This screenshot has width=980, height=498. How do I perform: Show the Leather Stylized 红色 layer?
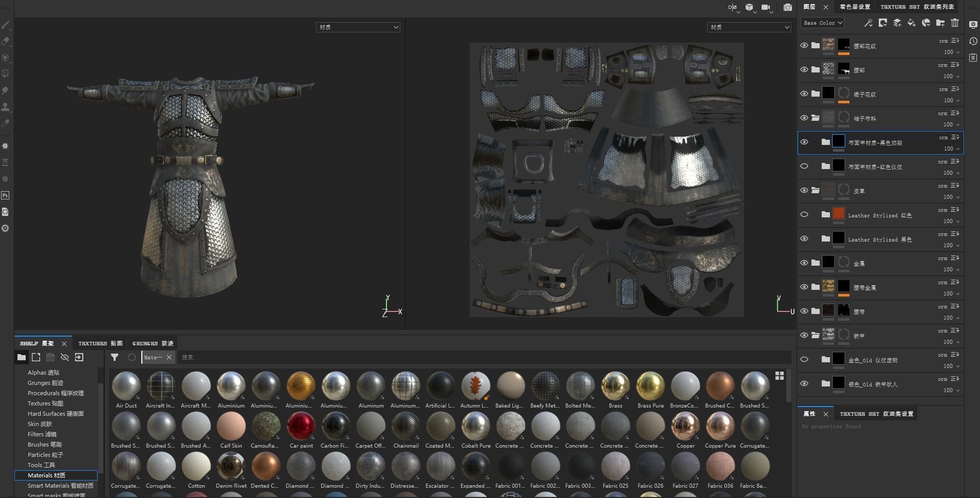point(804,214)
